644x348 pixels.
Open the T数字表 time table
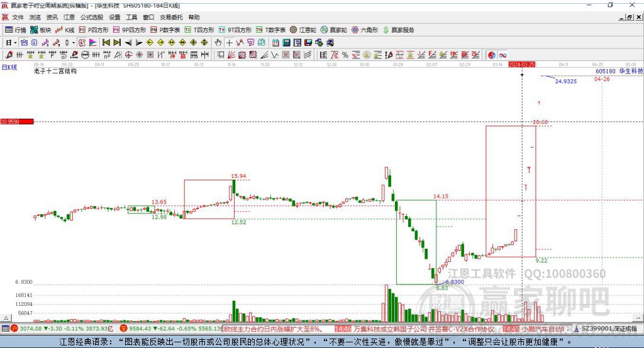(270, 30)
